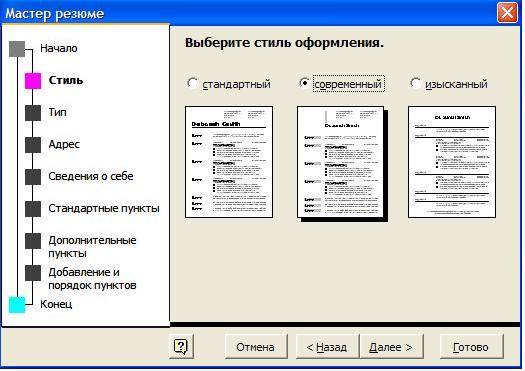Click the современный resume preview thumbnail
Viewport: 525px width, 371px height.
tap(341, 163)
